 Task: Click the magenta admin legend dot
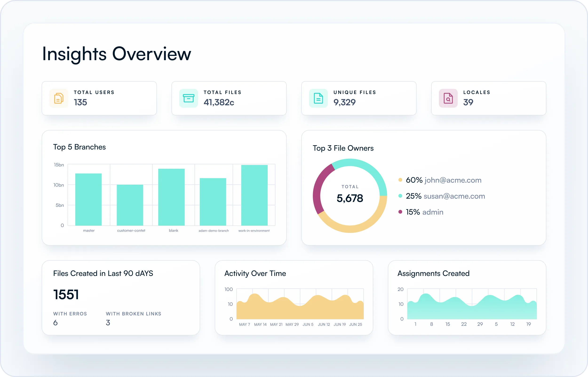coord(400,212)
